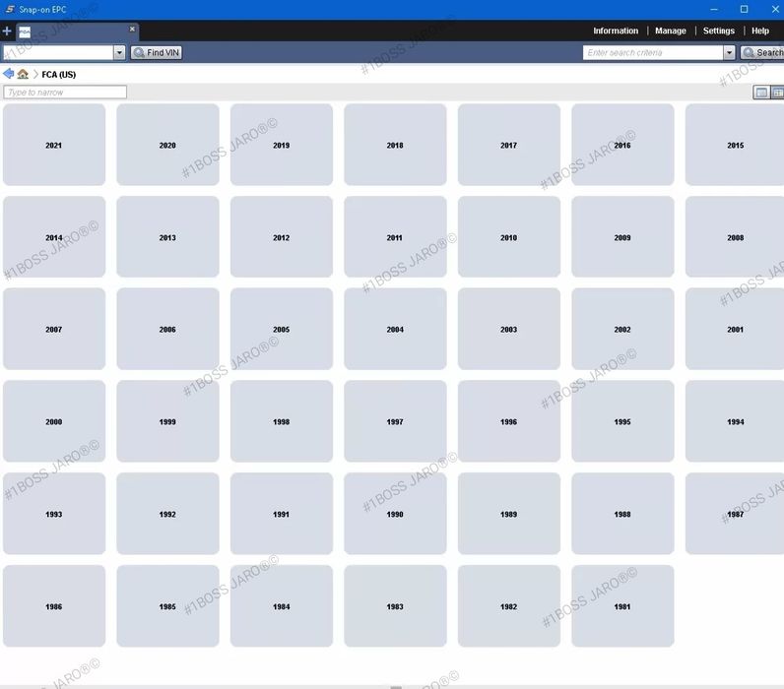The width and height of the screenshot is (784, 689).
Task: Select the 1992 year tile
Action: click(x=167, y=514)
